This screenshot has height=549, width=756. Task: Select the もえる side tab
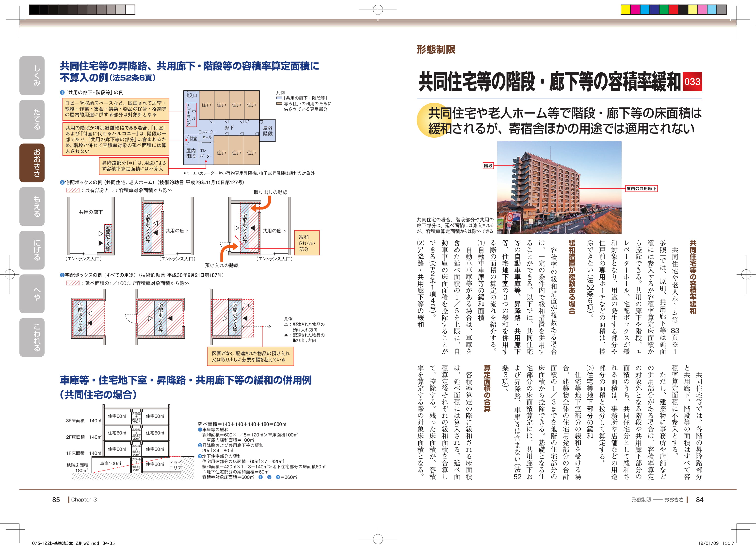32,206
